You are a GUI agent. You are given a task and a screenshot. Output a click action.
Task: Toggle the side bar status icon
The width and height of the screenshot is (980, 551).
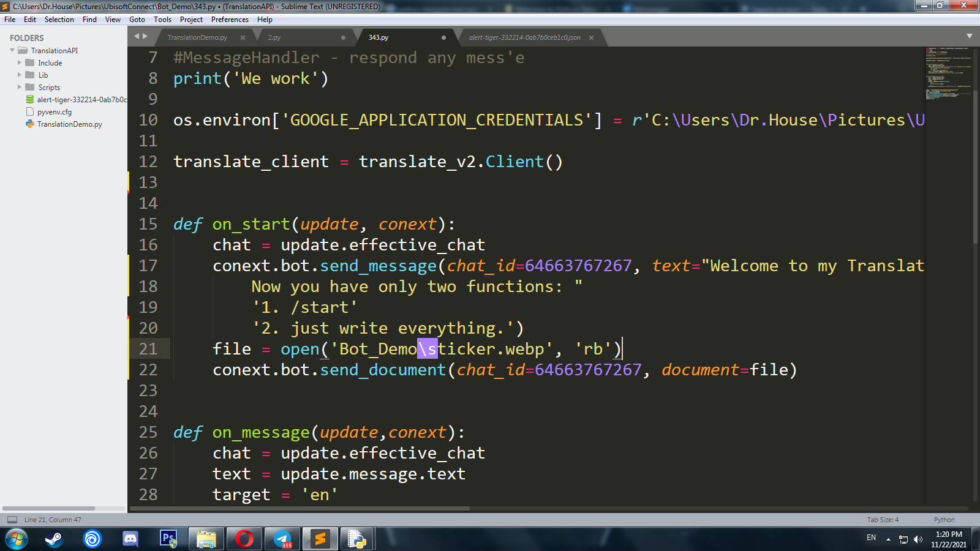pos(12,520)
